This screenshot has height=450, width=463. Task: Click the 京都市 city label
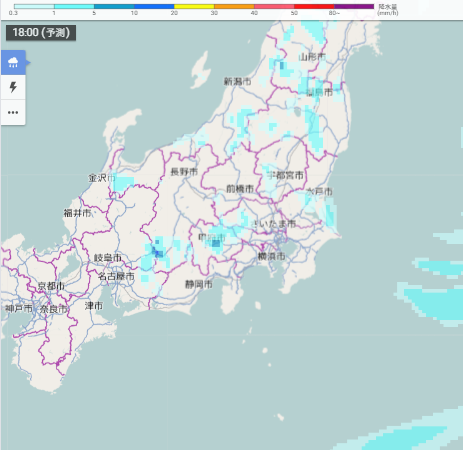pyautogui.click(x=51, y=286)
